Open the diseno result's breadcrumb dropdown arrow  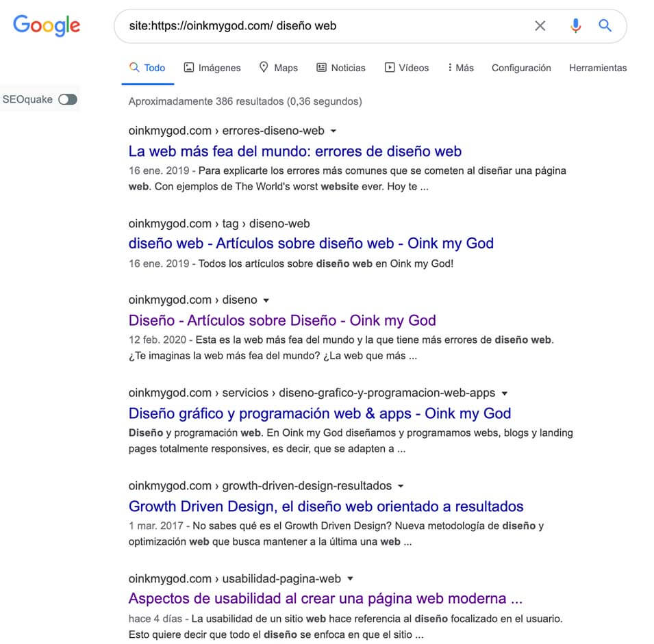(266, 300)
